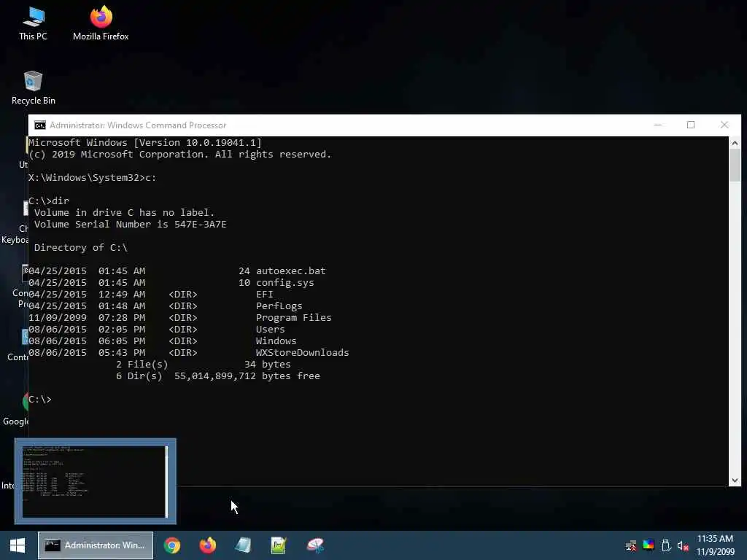Viewport: 747px width, 560px height.
Task: Open the notepad-style taskbar icon
Action: pos(243,545)
